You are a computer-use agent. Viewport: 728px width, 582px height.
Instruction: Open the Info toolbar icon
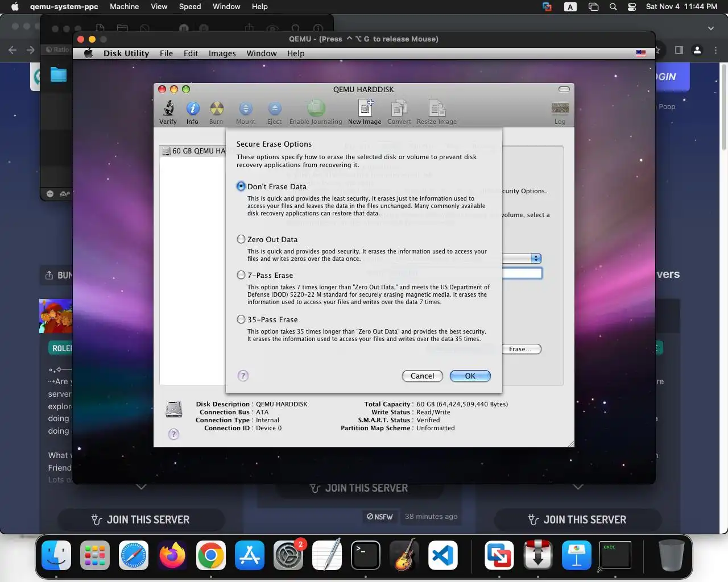click(x=193, y=109)
